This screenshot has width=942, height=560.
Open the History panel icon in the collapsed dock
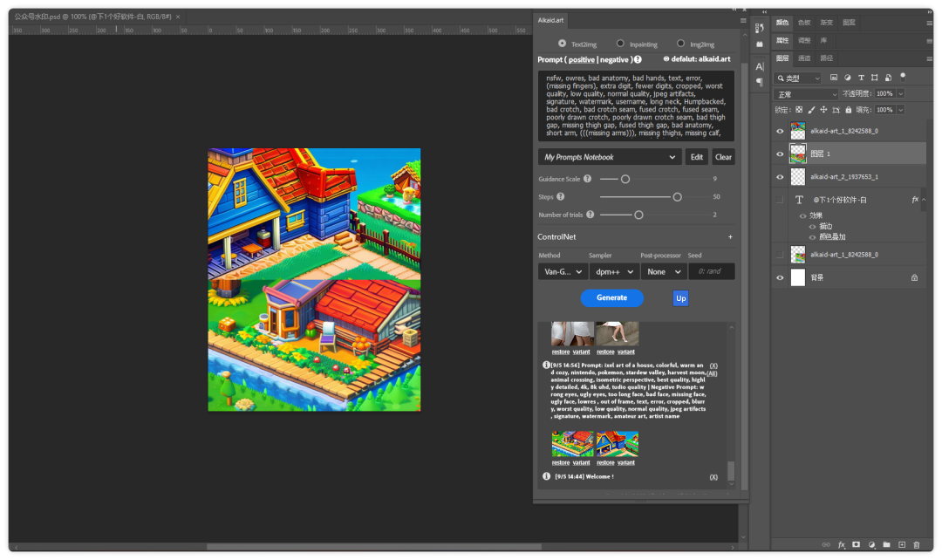(x=759, y=28)
